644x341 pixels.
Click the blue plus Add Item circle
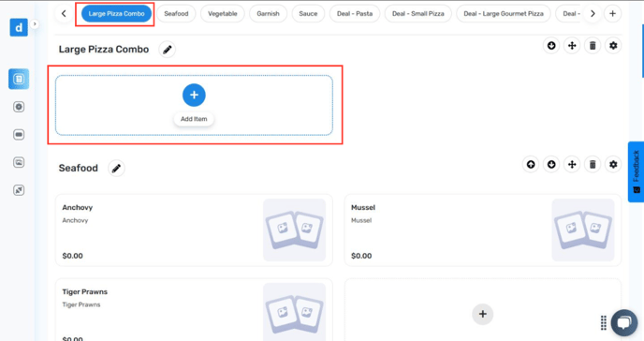tap(194, 95)
